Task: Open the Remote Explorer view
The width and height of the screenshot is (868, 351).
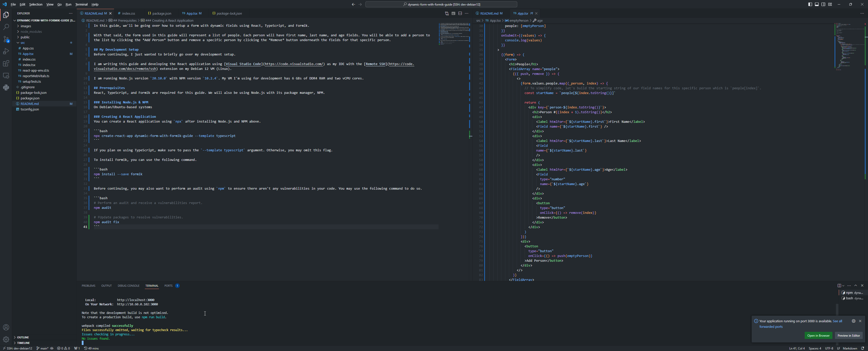Action: 6,75
